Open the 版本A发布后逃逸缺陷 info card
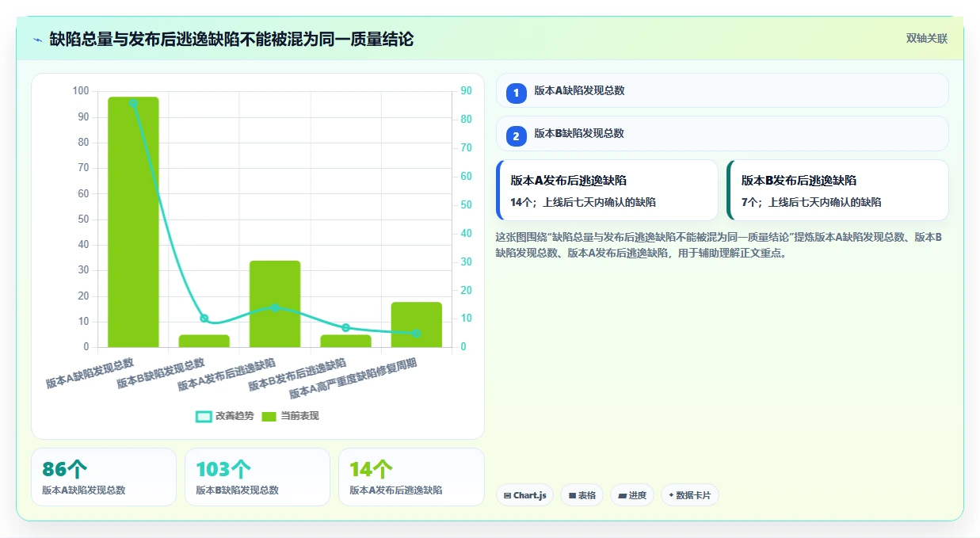 click(607, 190)
